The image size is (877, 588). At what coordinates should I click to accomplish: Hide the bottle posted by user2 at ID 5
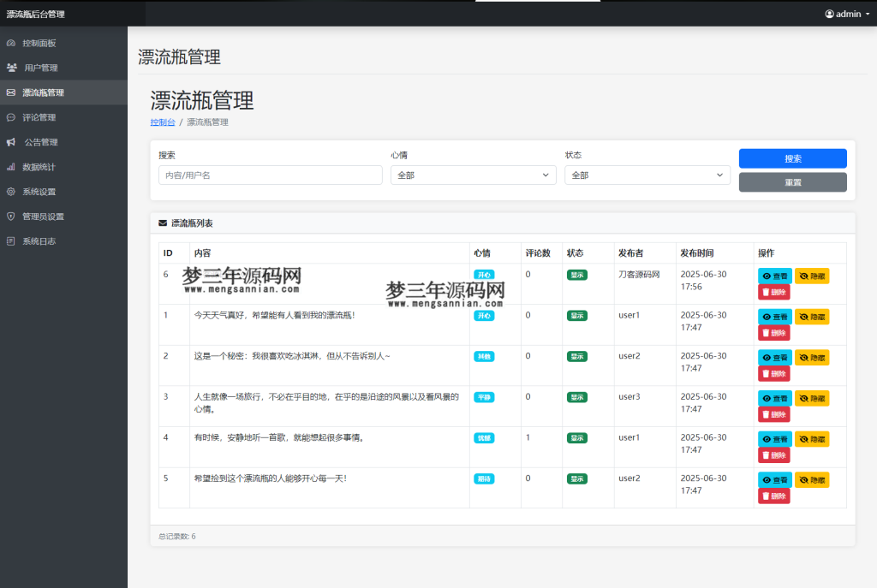coord(812,479)
